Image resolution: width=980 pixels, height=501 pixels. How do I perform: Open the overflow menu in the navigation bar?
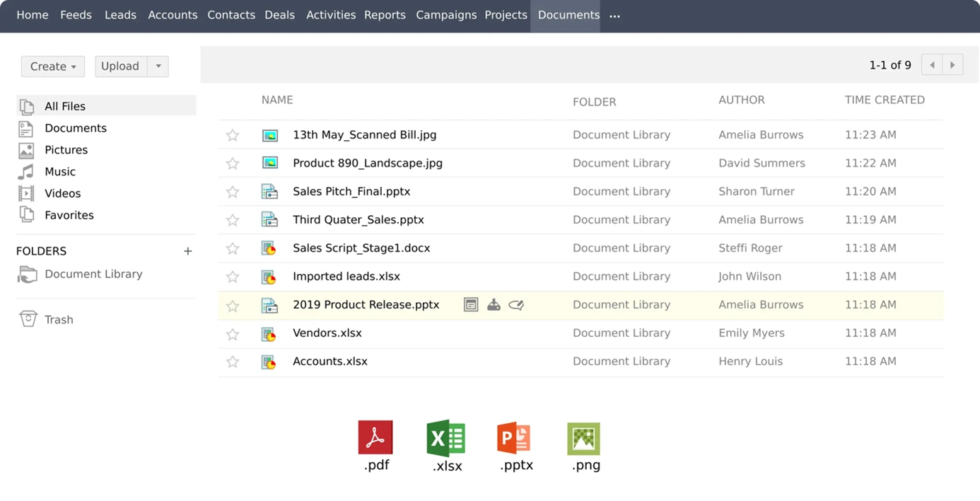614,16
